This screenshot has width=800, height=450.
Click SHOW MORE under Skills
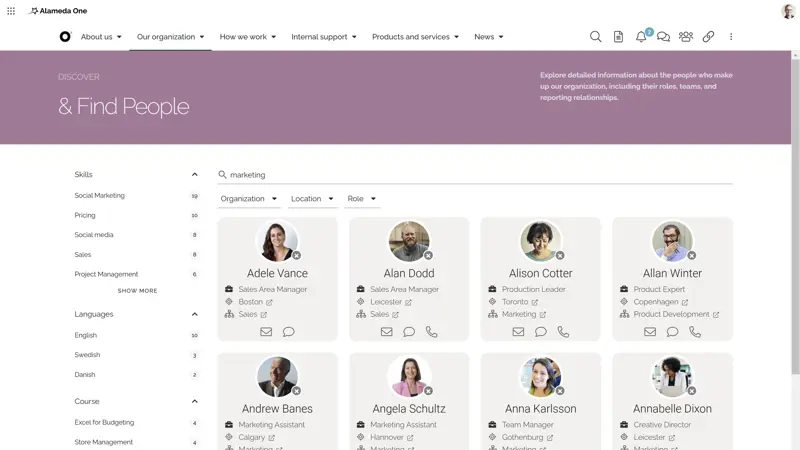tap(137, 291)
